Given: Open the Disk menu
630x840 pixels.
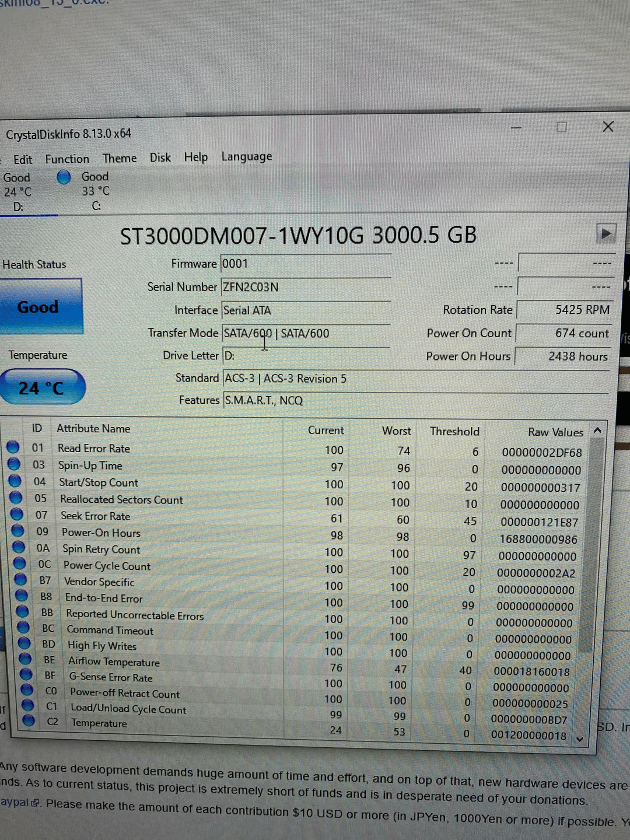Looking at the screenshot, I should [x=160, y=157].
